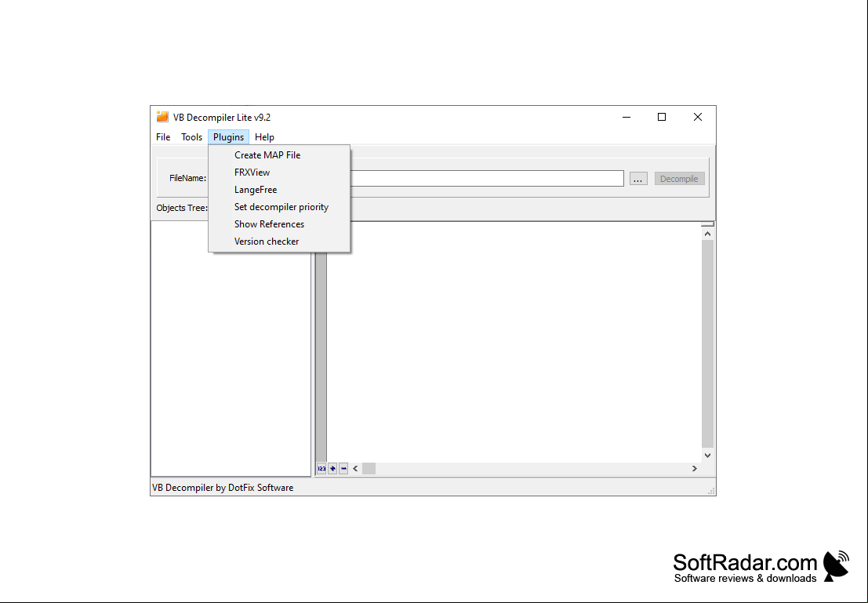Maximize the VB Decompiler window
The height and width of the screenshot is (603, 868).
662,117
